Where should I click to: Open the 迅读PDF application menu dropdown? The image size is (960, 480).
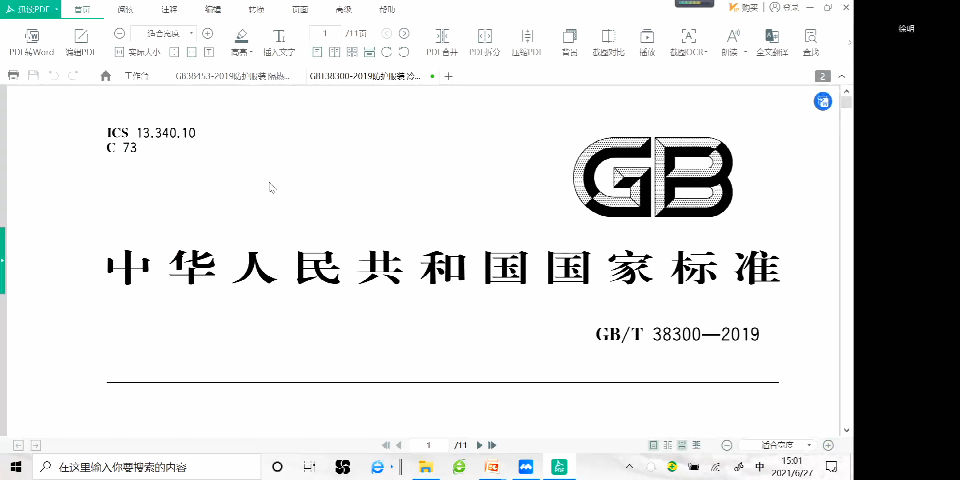click(x=57, y=9)
